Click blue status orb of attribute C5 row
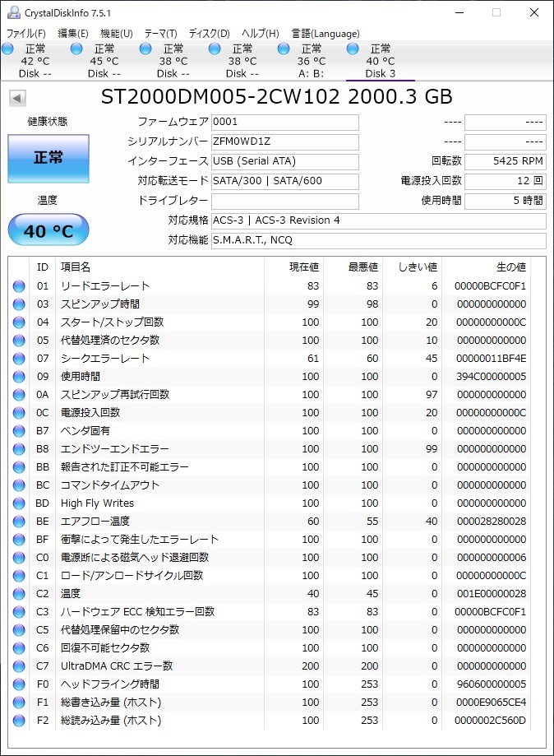Image resolution: width=554 pixels, height=756 pixels. click(19, 629)
